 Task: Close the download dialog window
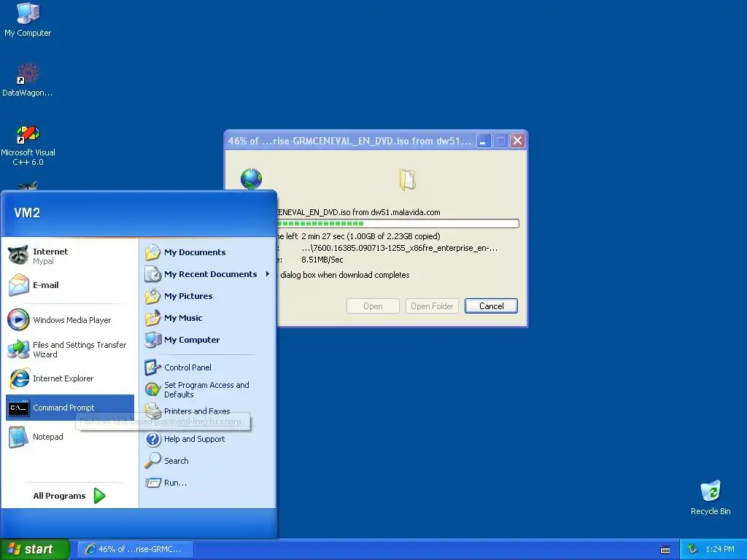518,141
